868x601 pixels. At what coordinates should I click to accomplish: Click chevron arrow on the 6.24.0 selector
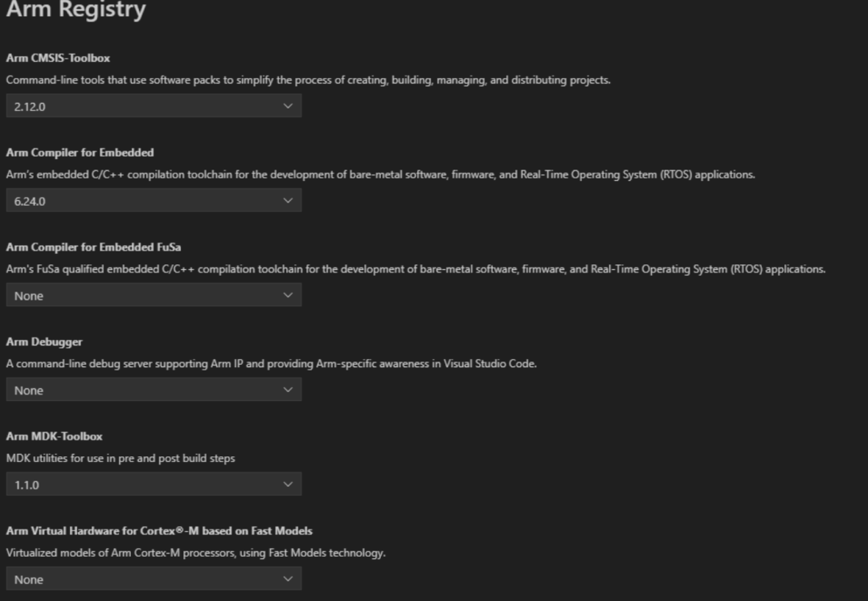point(288,200)
